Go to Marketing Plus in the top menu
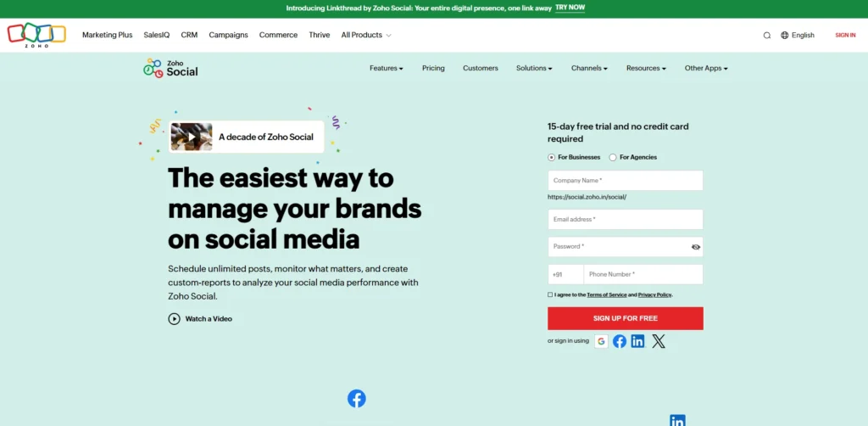 108,35
